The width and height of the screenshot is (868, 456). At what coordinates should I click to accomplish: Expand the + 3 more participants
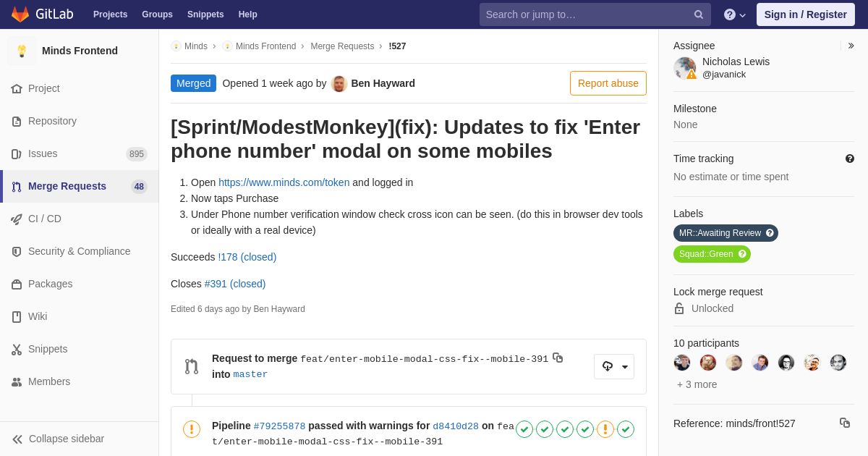click(x=697, y=384)
